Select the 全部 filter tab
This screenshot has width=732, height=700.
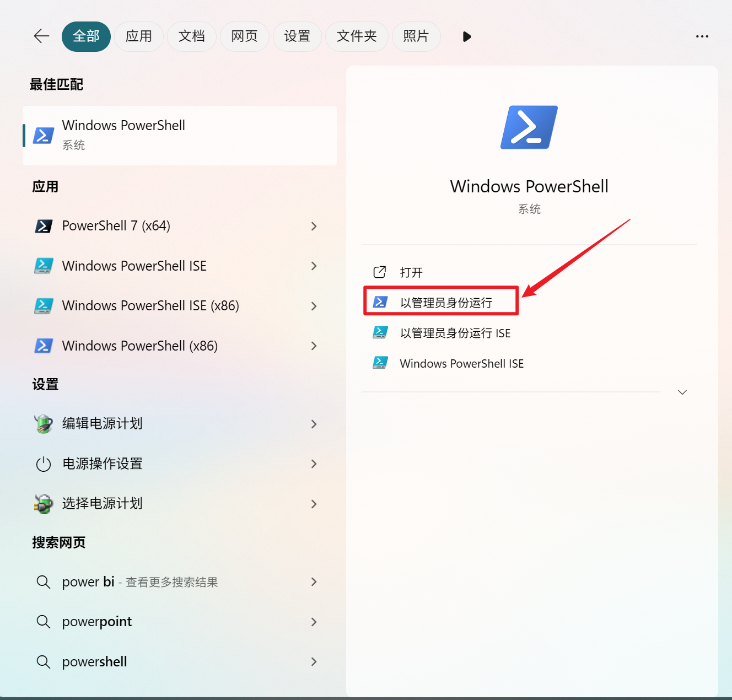pos(86,36)
